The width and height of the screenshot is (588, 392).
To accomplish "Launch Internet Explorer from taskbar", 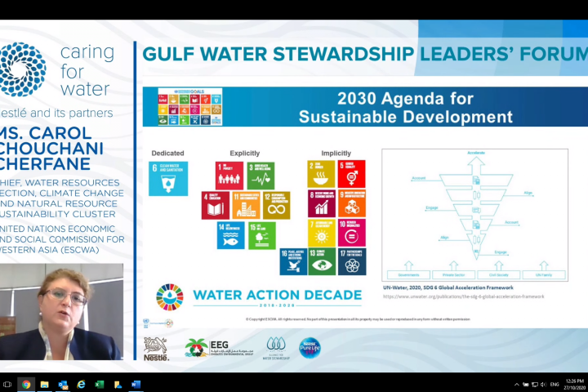I will (81, 384).
